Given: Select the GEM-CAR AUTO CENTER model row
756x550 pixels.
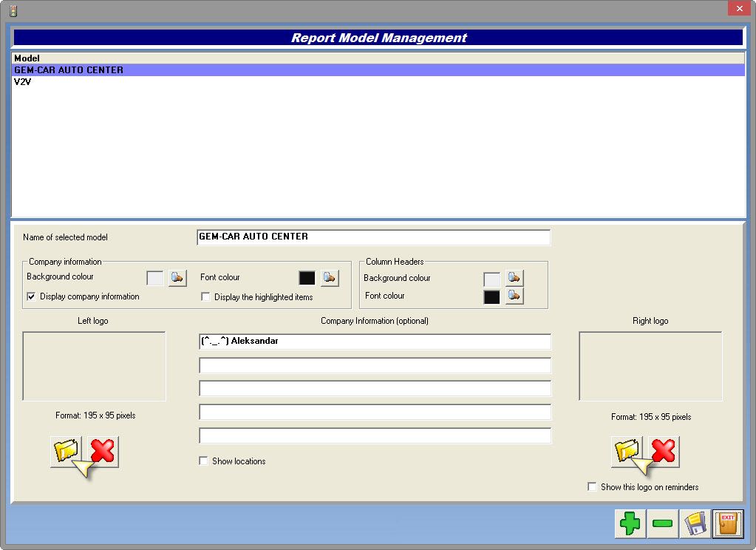Looking at the screenshot, I should 378,70.
